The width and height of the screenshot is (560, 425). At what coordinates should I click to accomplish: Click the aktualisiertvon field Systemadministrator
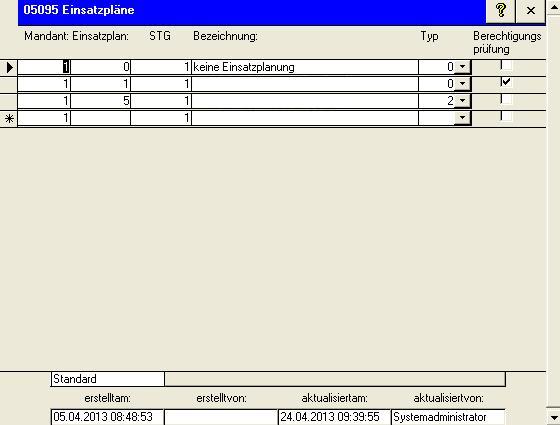[x=448, y=417]
